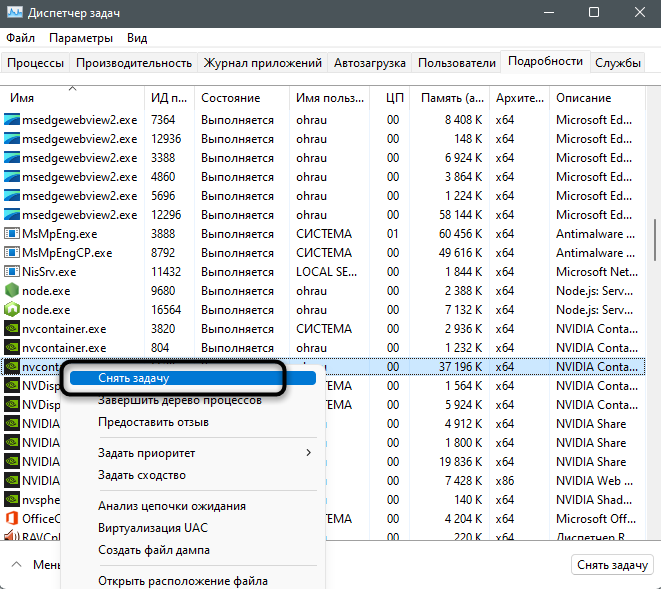The width and height of the screenshot is (661, 589).
Task: Open the Файл menu
Action: click(20, 38)
